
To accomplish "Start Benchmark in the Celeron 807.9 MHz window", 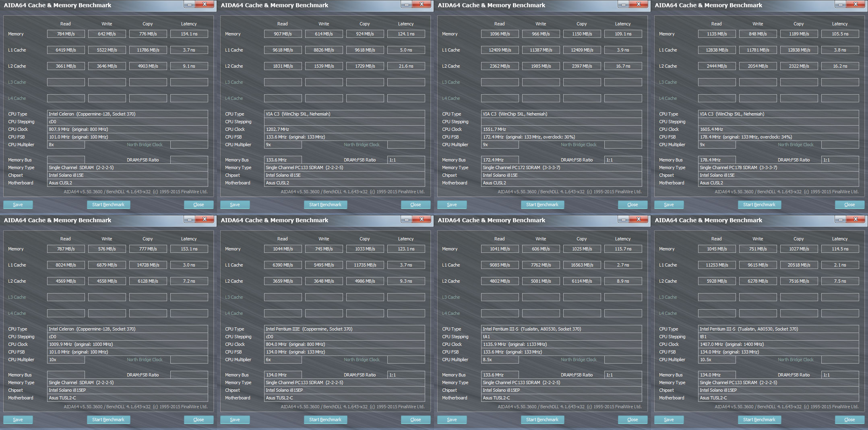I will click(x=108, y=205).
